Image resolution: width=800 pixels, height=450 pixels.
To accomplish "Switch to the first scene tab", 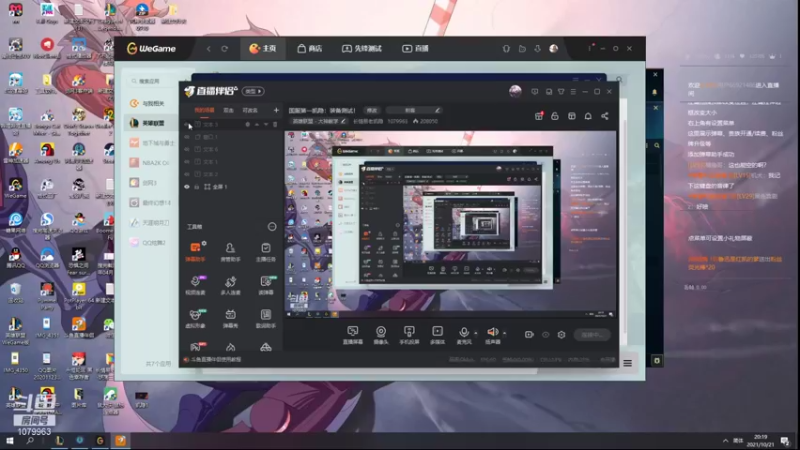I will [x=204, y=110].
